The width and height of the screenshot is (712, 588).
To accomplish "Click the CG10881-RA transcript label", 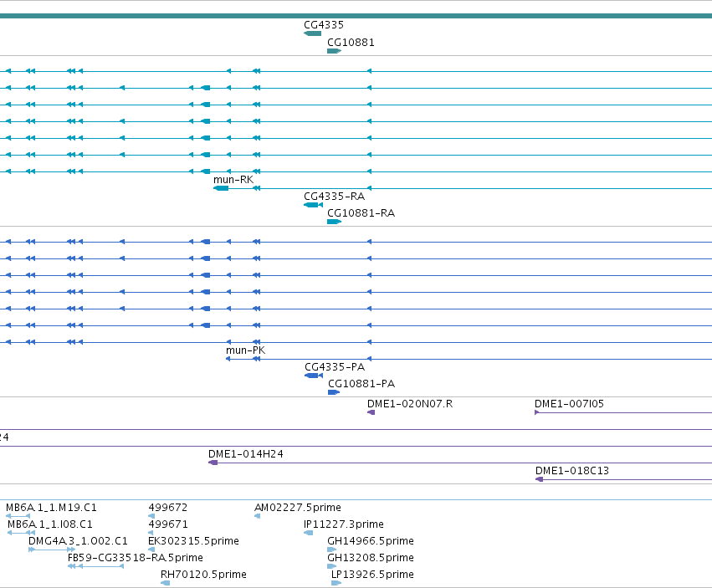I will 361,213.
